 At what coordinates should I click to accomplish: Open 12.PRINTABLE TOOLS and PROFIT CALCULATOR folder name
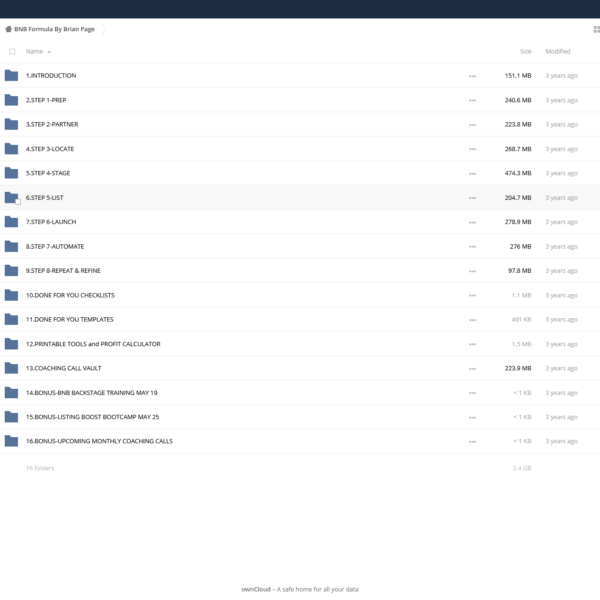pos(93,344)
